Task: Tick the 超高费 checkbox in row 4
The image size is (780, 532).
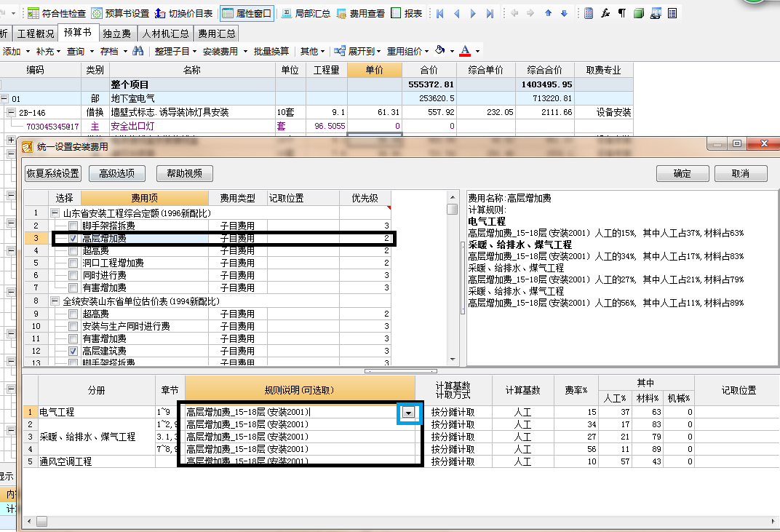Action: [73, 250]
